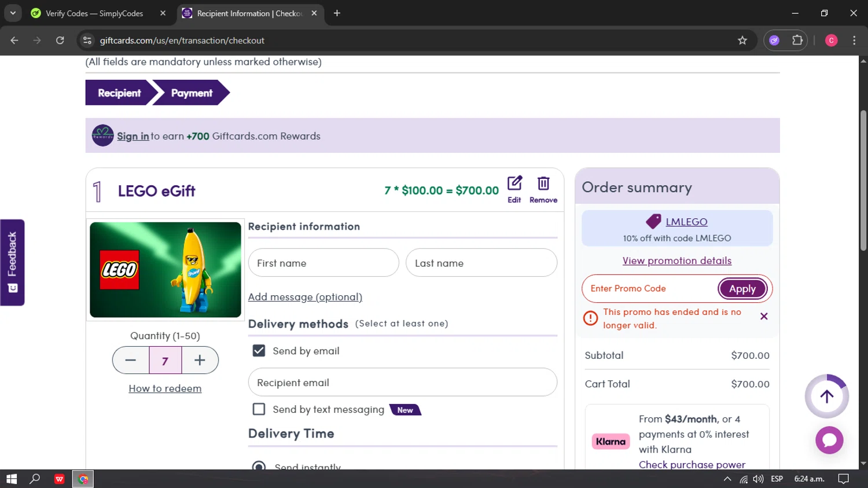868x488 pixels.
Task: View site information icon in address bar
Action: point(87,41)
